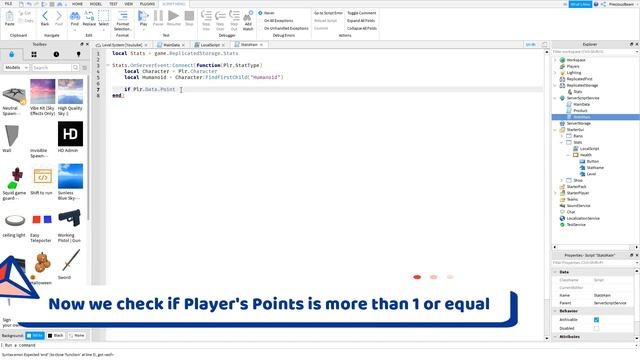The height and width of the screenshot is (360, 640).
Task: Set Toolbox background to White
Action: pyautogui.click(x=35, y=336)
